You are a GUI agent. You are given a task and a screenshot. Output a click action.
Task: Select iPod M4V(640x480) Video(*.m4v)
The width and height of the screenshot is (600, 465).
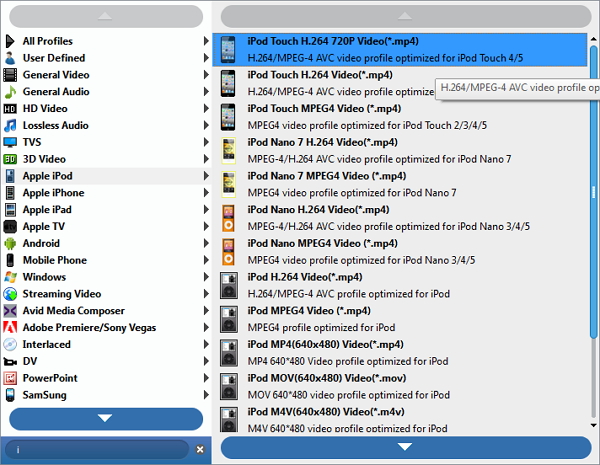pyautogui.click(x=399, y=419)
